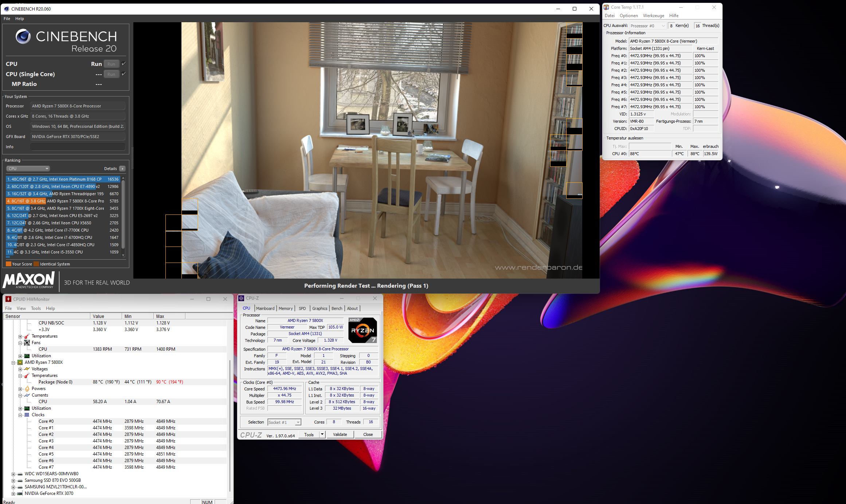
Task: Click the NVIDIA GeForce RTX 3070 card icon
Action: (20, 493)
